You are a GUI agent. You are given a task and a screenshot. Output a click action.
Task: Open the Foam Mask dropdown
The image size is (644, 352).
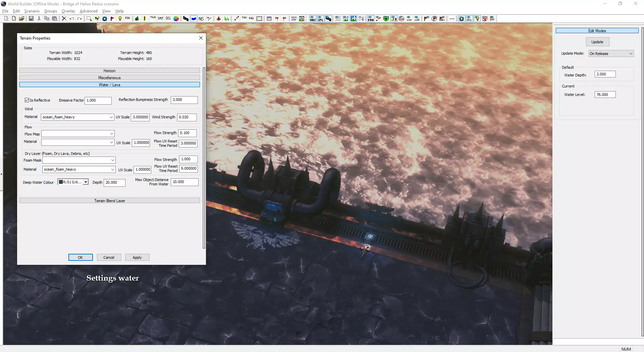pyautogui.click(x=112, y=160)
